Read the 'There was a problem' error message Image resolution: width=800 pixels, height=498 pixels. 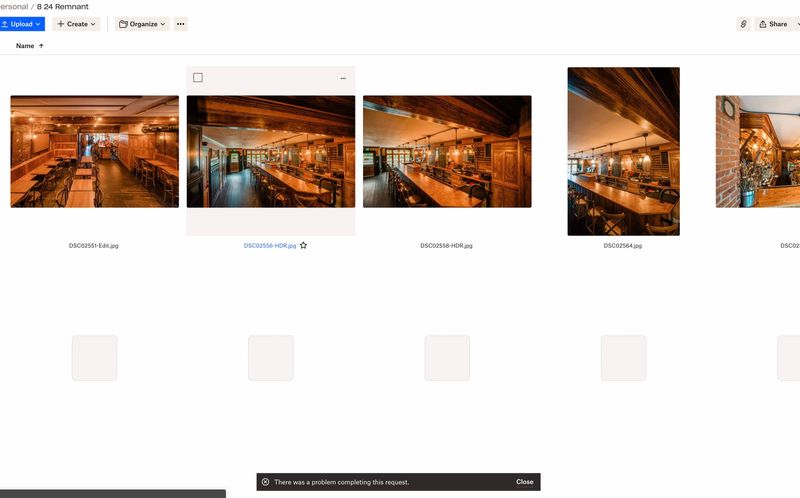341,482
